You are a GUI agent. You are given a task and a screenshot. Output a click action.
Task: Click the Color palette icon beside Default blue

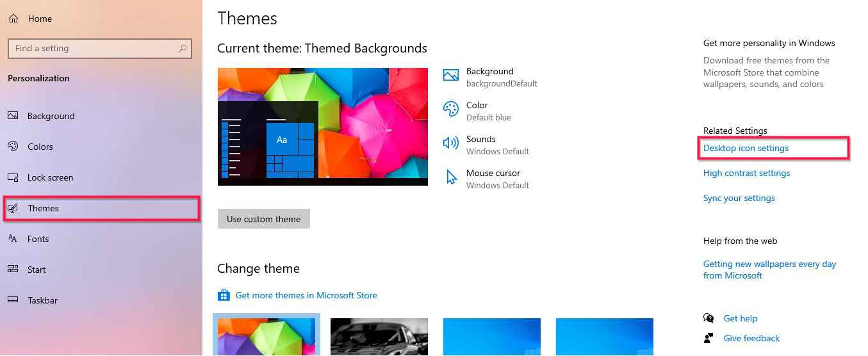pos(451,109)
